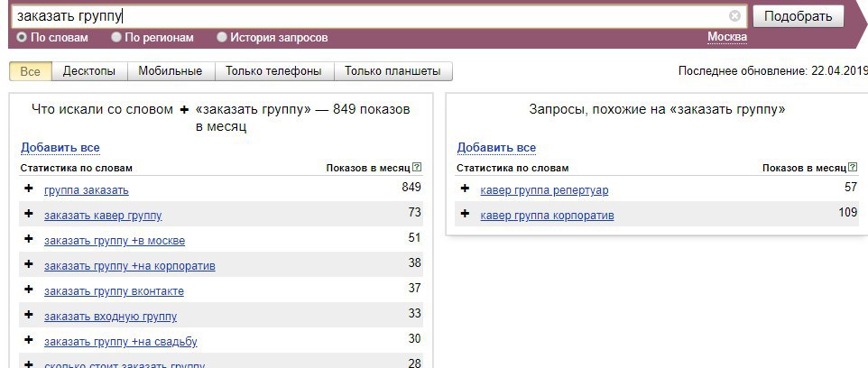Open 'заказать кавер группу' query link
868x368 pixels.
point(103,216)
